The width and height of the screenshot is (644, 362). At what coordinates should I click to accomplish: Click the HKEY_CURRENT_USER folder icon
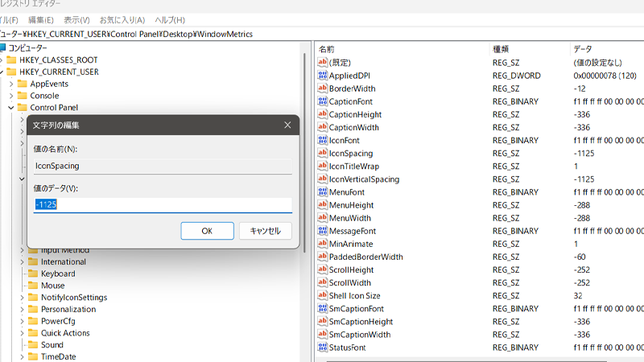point(11,72)
